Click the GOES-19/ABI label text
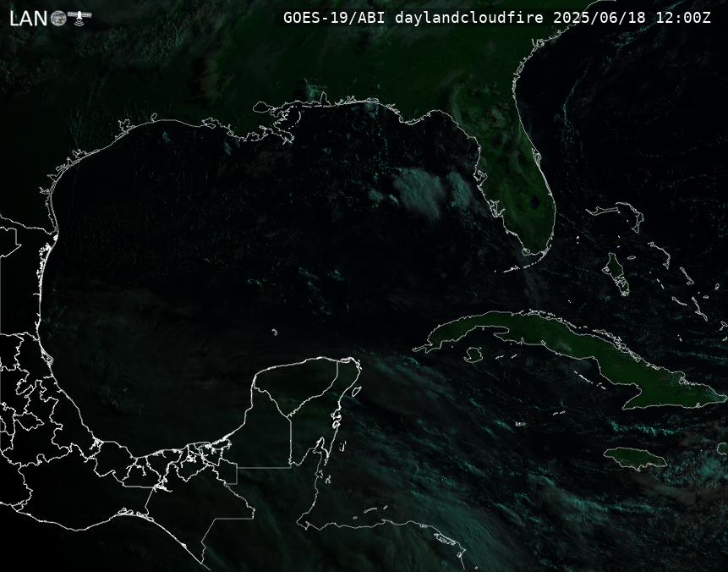The image size is (728, 572). pos(334,18)
